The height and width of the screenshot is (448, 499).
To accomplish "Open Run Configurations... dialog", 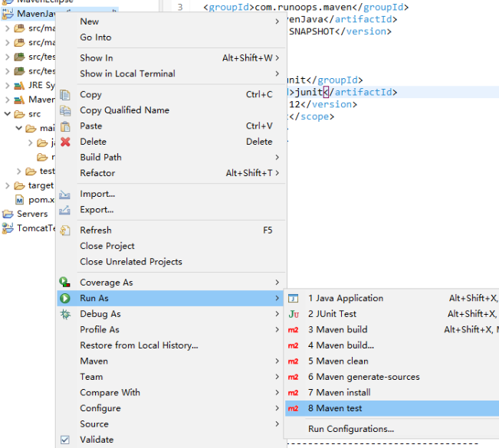I will (351, 429).
